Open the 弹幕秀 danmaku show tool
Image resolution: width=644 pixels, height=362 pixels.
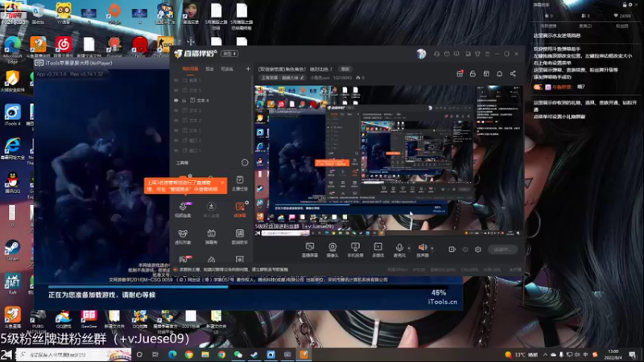click(x=211, y=237)
